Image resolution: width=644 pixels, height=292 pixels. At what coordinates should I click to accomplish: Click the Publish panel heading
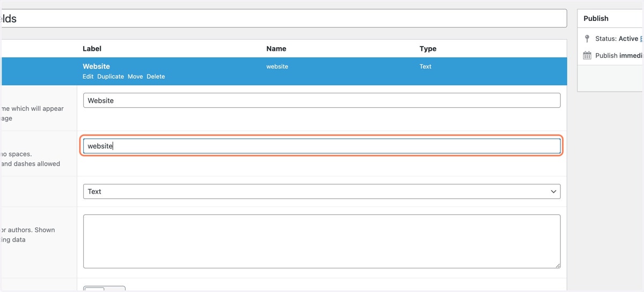click(x=596, y=18)
